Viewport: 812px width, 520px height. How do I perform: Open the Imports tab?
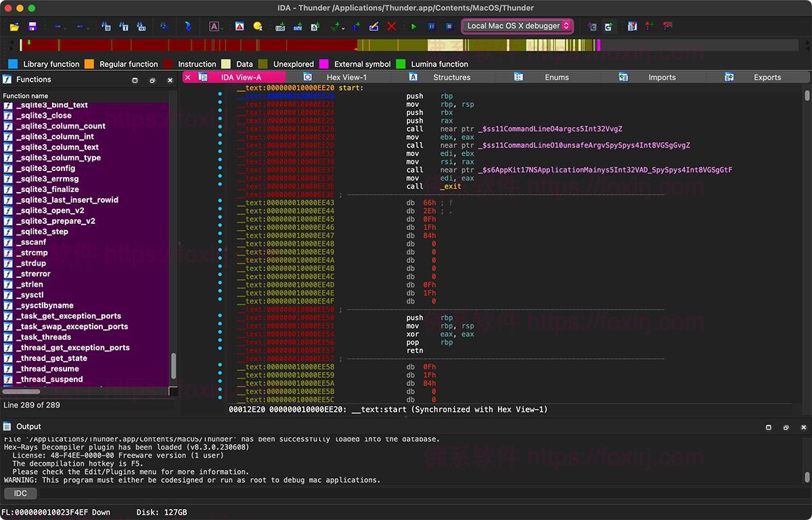pyautogui.click(x=661, y=77)
